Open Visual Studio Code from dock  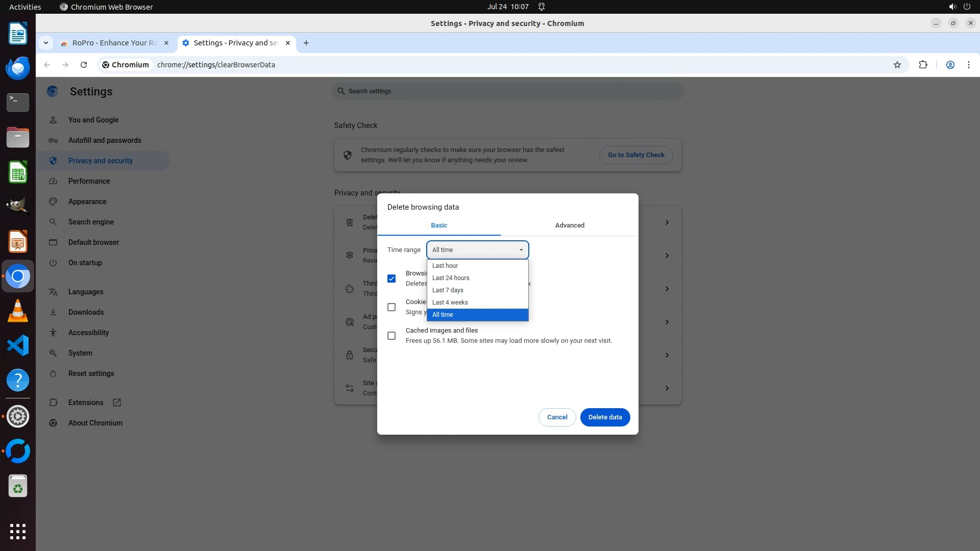[18, 346]
